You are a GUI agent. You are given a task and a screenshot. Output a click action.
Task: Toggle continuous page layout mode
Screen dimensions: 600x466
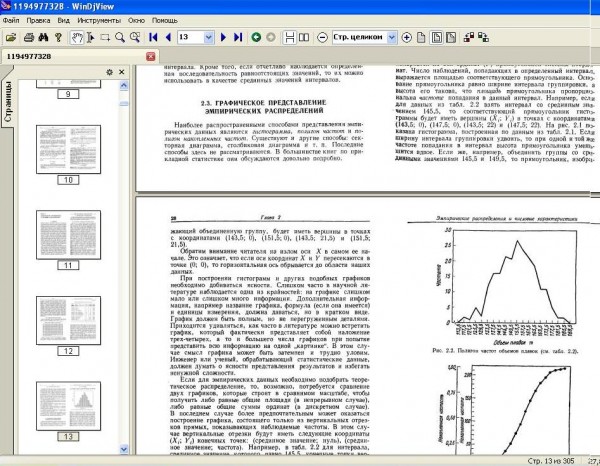click(290, 37)
